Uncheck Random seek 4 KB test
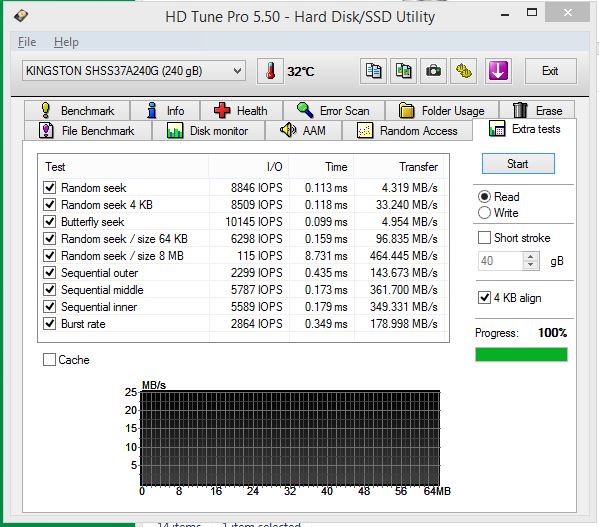Screen dimensions: 599x527 click(50, 205)
